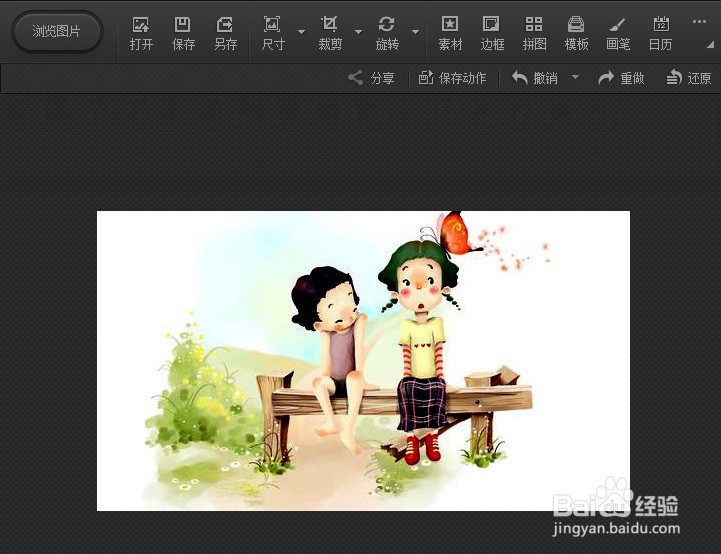Select the 尺寸 resize tool
This screenshot has width=721, height=554.
click(x=273, y=33)
